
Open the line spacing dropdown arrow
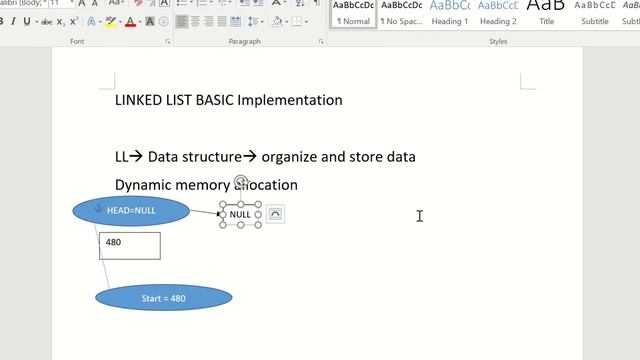point(262,21)
